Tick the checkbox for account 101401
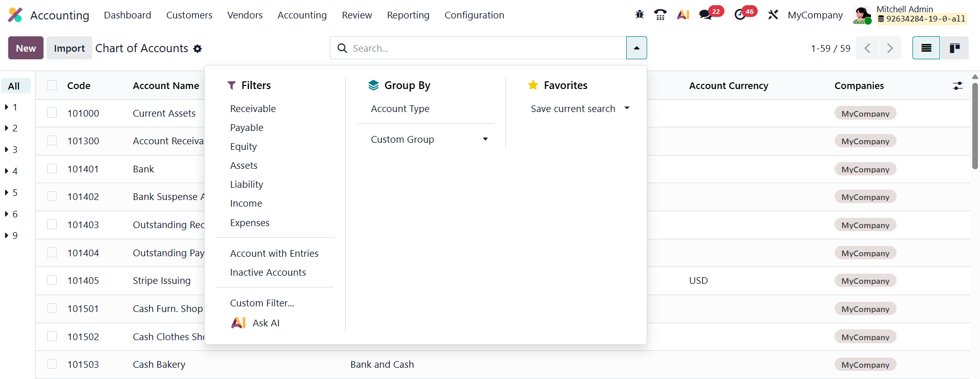The width and height of the screenshot is (980, 379). (52, 169)
